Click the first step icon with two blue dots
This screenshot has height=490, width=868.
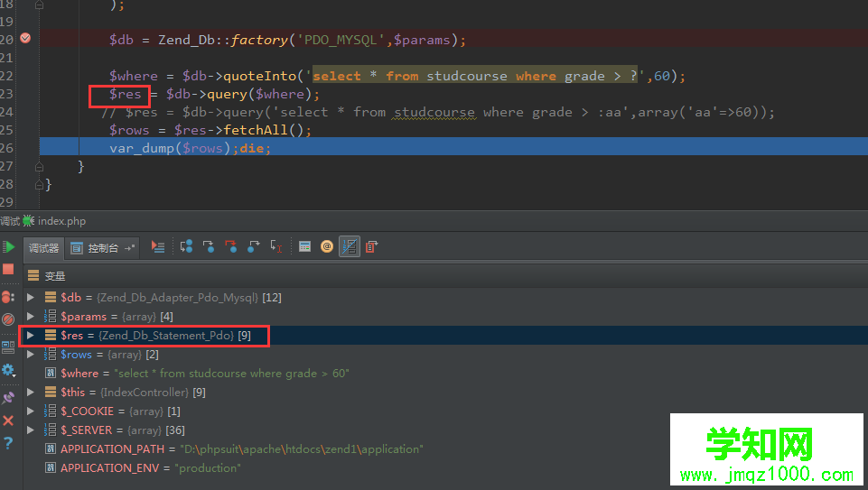pos(187,246)
